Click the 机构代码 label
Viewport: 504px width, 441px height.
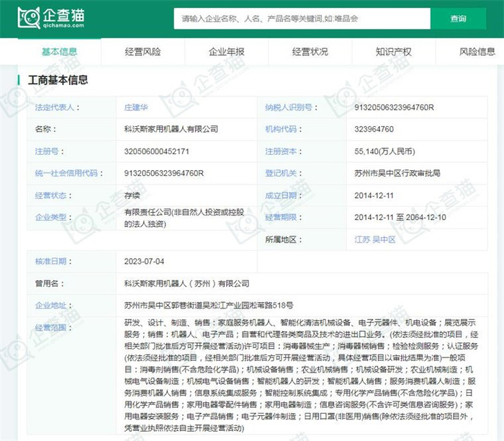281,129
